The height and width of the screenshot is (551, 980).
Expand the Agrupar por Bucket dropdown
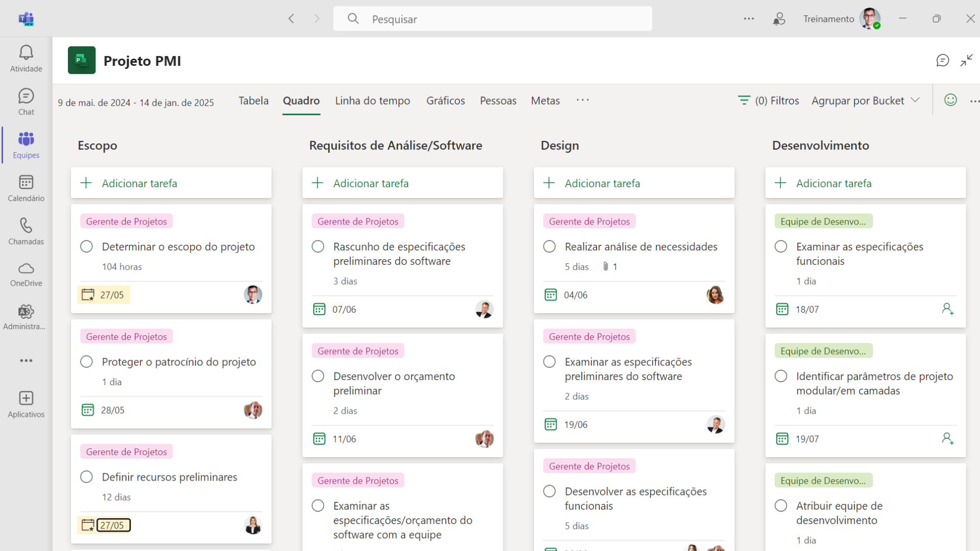coord(866,101)
